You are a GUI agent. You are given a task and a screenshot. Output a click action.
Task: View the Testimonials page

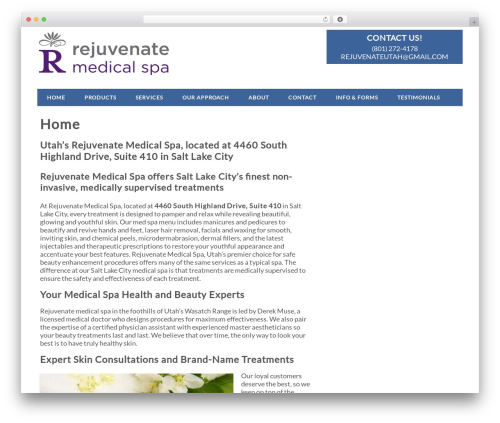point(418,97)
